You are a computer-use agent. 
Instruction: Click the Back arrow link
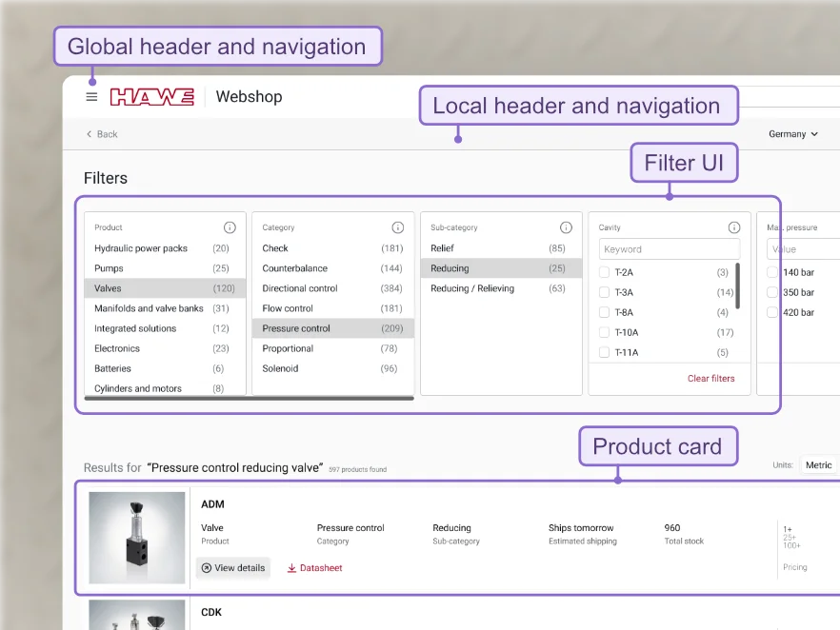point(102,134)
